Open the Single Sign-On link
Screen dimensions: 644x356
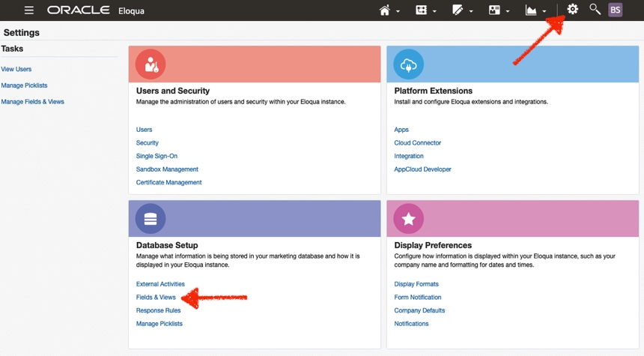point(157,156)
